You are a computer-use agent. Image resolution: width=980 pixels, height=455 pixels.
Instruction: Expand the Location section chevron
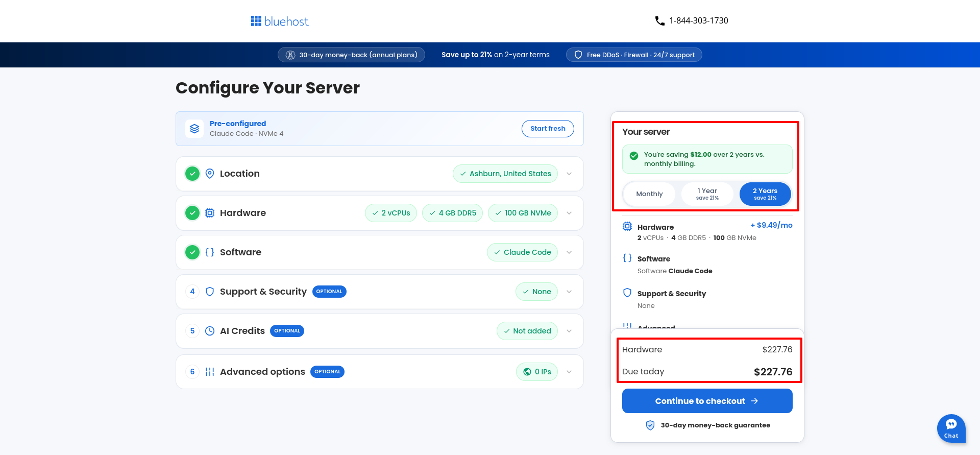pyautogui.click(x=569, y=174)
